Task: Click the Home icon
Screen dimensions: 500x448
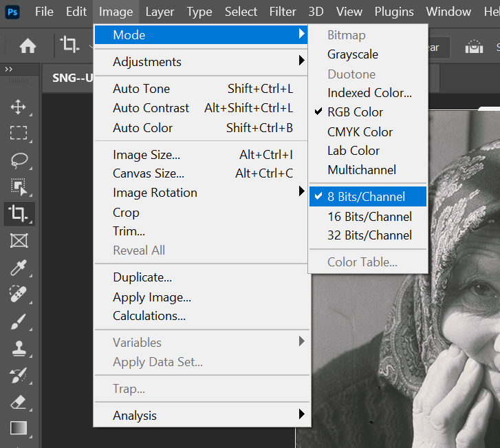Action: (x=28, y=46)
